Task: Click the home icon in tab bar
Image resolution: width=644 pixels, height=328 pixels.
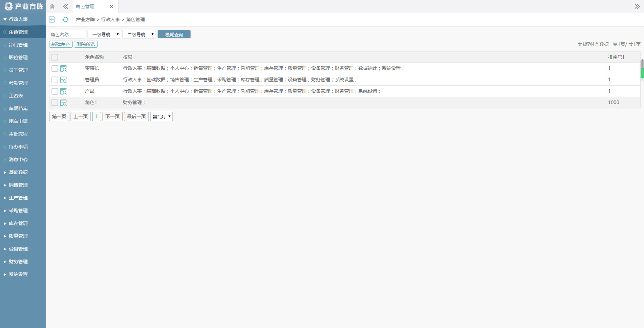Action: pyautogui.click(x=52, y=6)
